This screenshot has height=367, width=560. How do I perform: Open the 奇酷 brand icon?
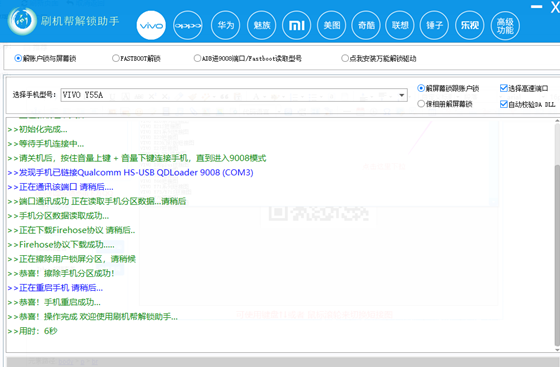(366, 25)
